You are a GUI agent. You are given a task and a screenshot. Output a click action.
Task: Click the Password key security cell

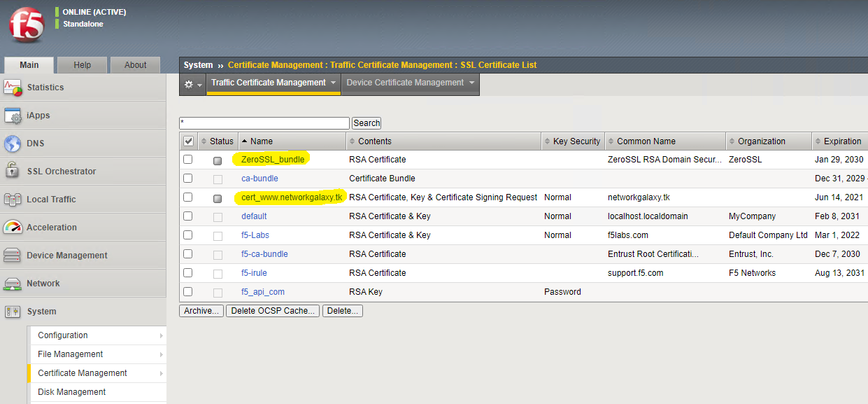pos(562,292)
